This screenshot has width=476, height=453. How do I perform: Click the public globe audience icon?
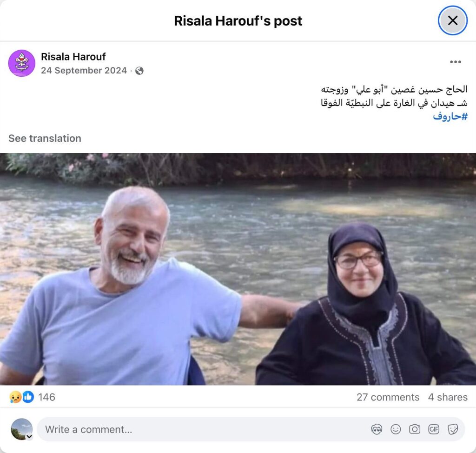(x=139, y=71)
